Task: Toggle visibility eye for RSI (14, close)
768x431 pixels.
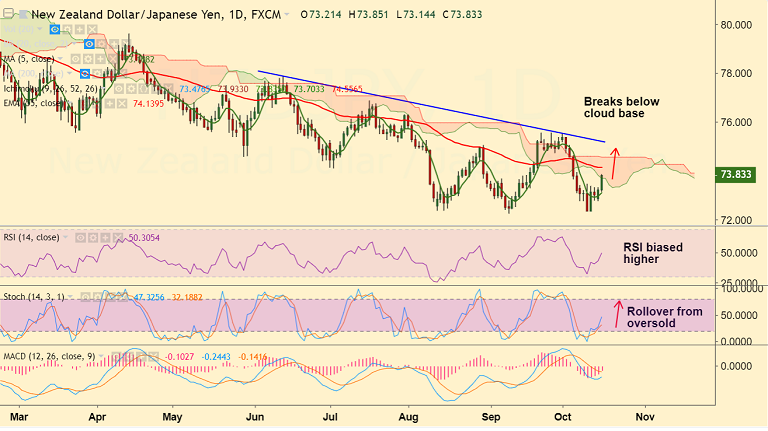Action: (80, 238)
